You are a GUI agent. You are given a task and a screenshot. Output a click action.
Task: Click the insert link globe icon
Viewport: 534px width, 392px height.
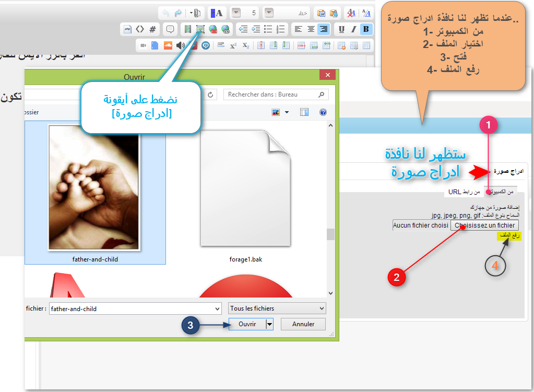click(226, 29)
